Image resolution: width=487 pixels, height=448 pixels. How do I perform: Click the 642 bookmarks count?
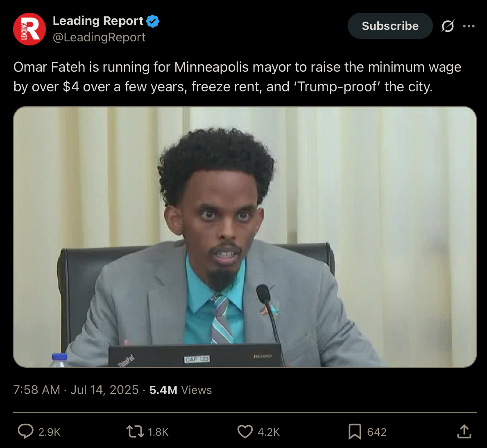(377, 432)
